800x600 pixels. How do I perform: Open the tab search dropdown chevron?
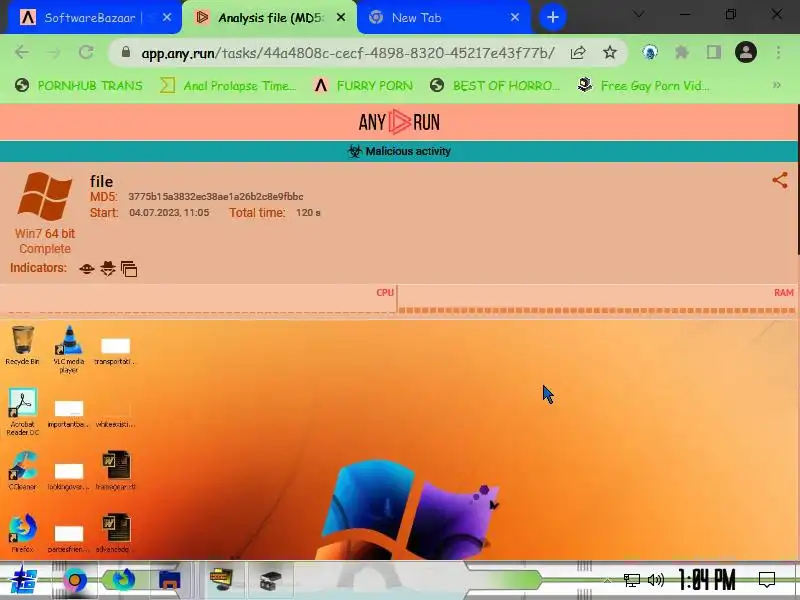638,14
